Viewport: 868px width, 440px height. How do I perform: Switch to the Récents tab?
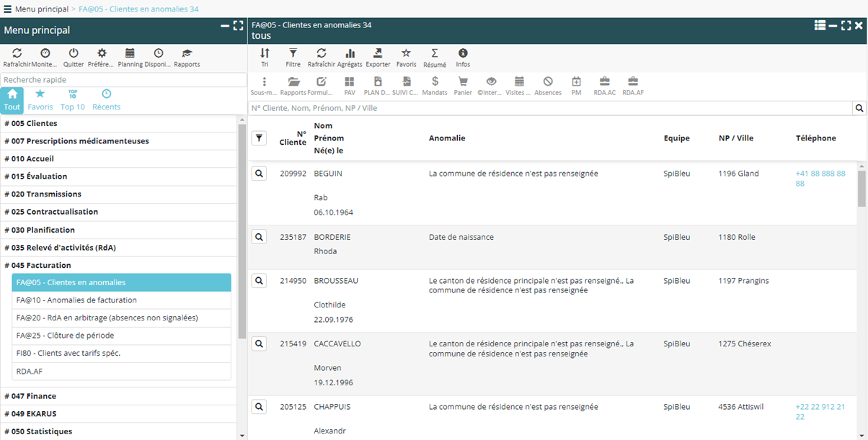click(106, 99)
